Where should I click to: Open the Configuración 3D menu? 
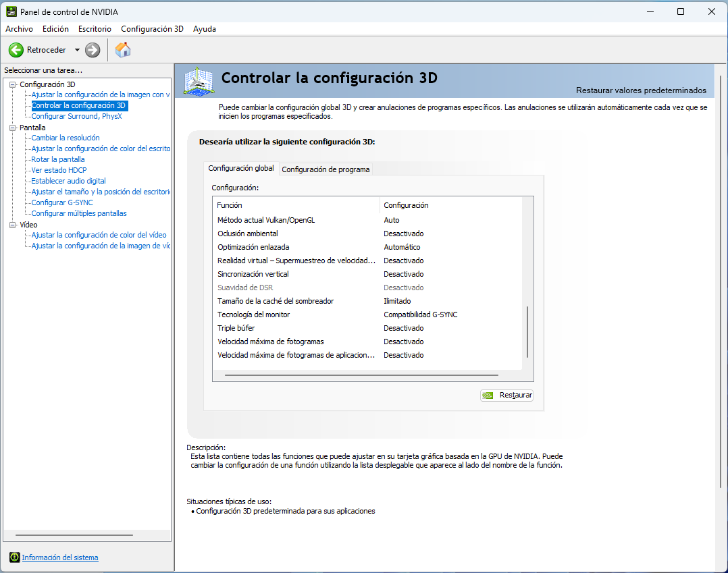tap(153, 29)
